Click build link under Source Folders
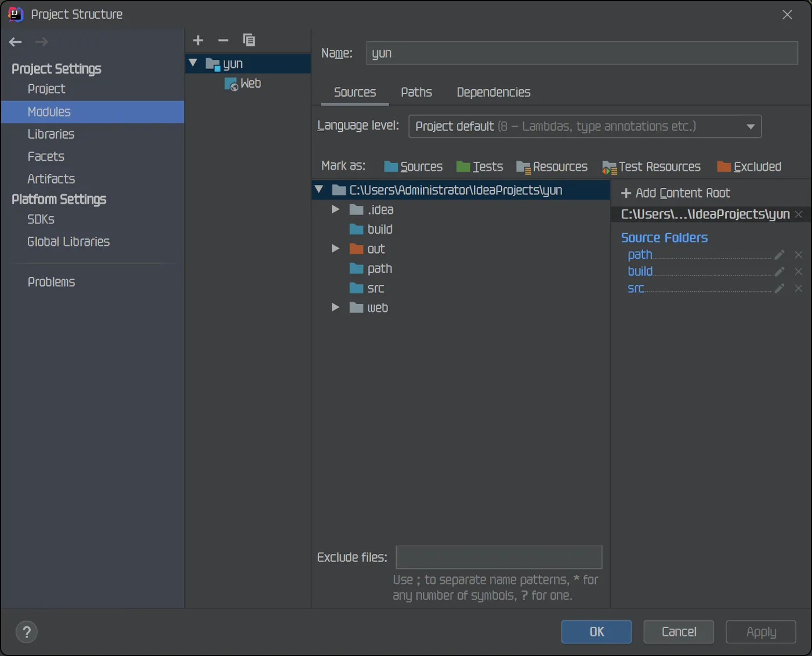 (640, 271)
